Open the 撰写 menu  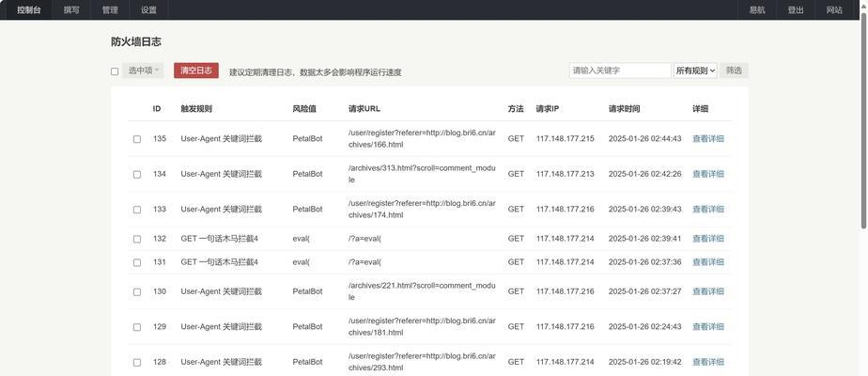pyautogui.click(x=70, y=10)
